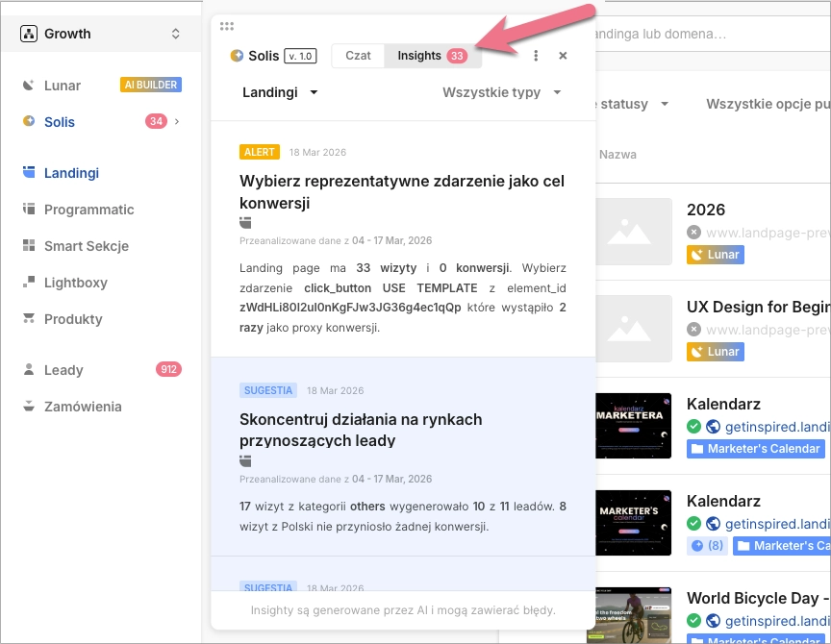The width and height of the screenshot is (831, 644).
Task: Open Programmatic in the sidebar
Action: (89, 210)
